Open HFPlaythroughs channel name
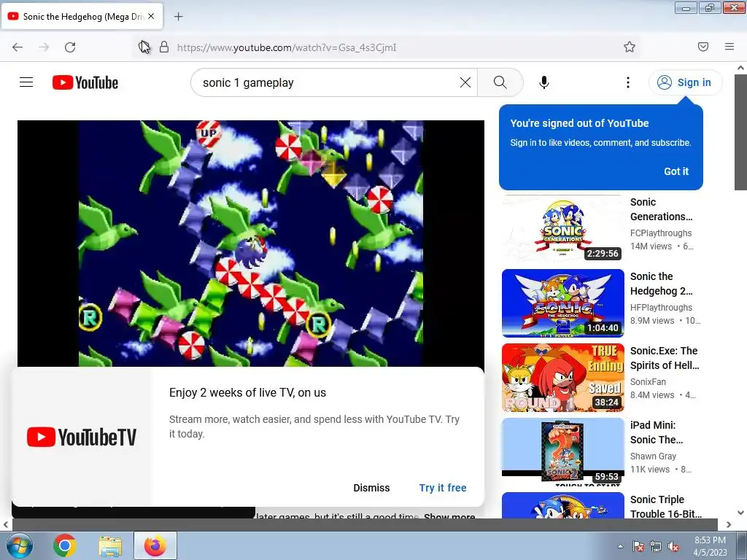 click(x=661, y=308)
